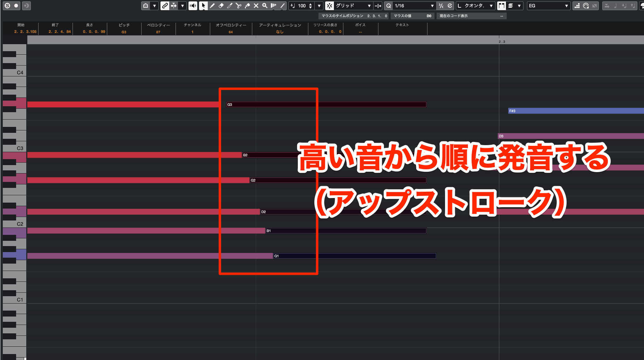Click the step bars icon
This screenshot has height=360, width=644.
(x=577, y=6)
